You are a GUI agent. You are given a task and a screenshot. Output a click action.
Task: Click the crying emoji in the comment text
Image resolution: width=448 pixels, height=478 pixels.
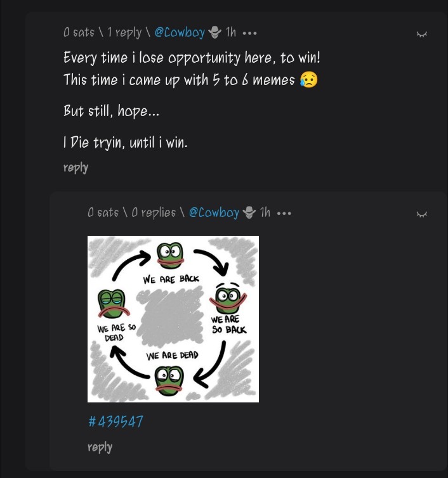coord(308,81)
